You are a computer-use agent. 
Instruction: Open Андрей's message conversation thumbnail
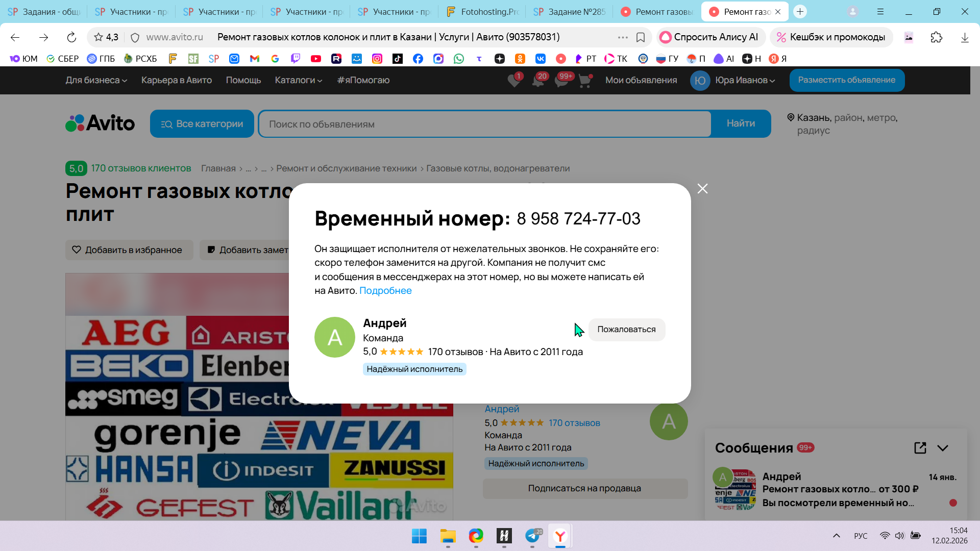[735, 490]
